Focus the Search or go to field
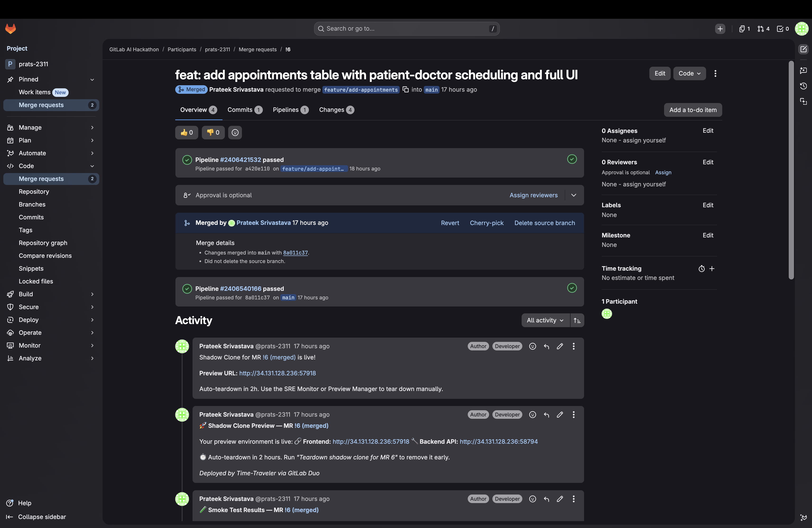The height and width of the screenshot is (528, 812). click(x=406, y=29)
